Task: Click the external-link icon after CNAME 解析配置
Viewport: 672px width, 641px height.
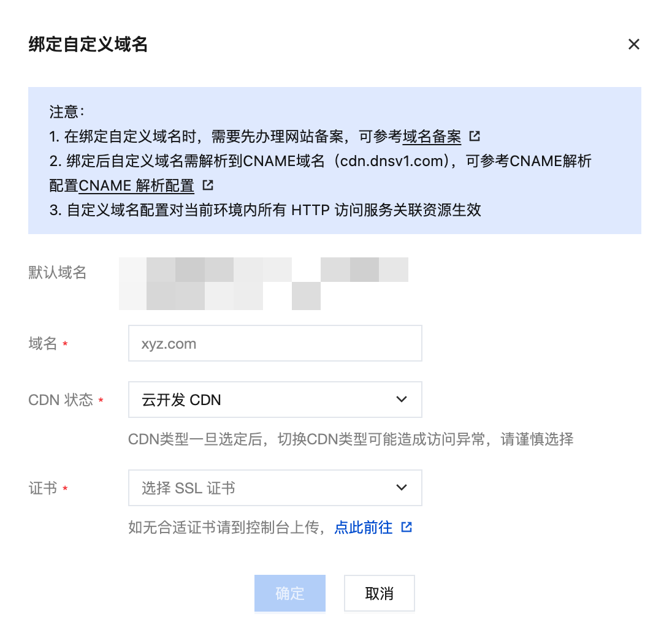Action: (208, 184)
